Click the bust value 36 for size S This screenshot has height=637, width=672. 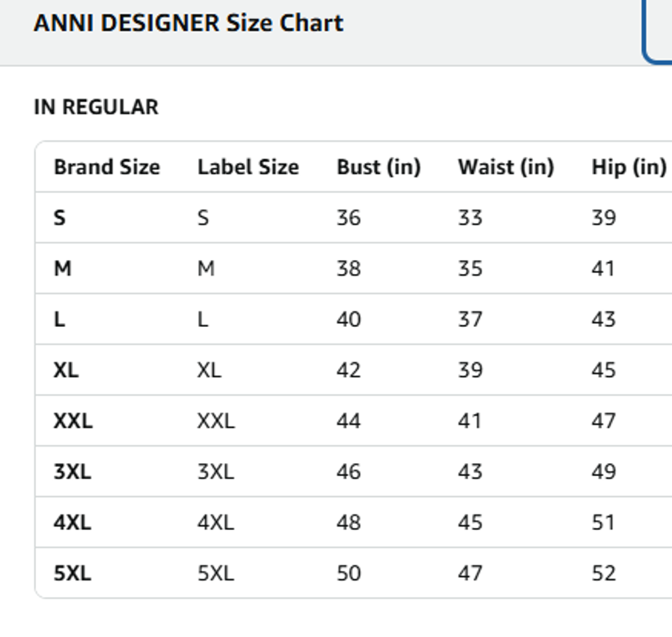[x=348, y=217]
